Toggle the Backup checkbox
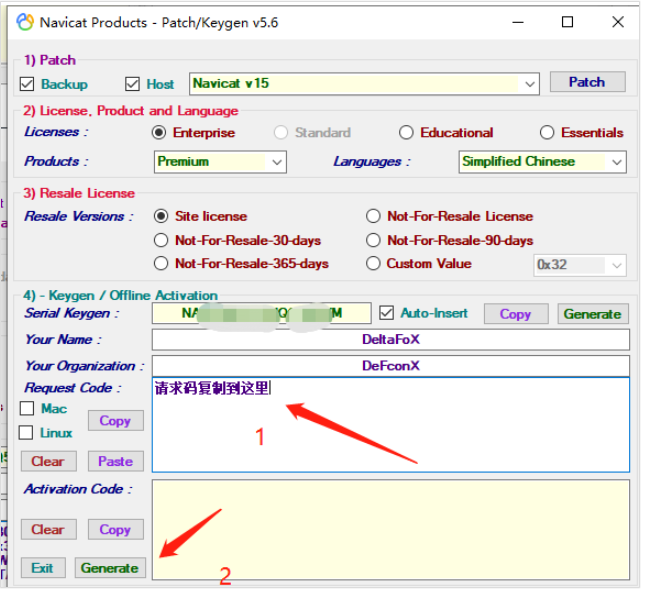Image resolution: width=645 pixels, height=589 pixels. [27, 84]
